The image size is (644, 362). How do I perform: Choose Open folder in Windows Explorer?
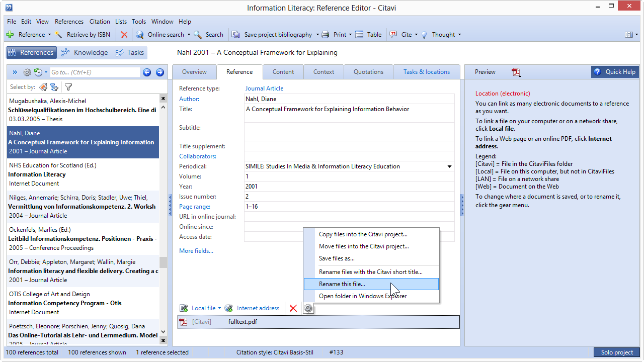point(371,296)
